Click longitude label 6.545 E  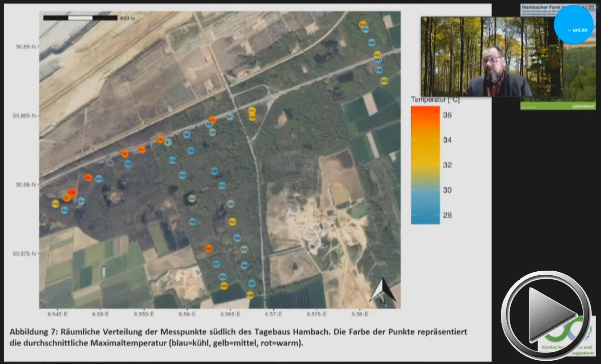[x=57, y=314]
